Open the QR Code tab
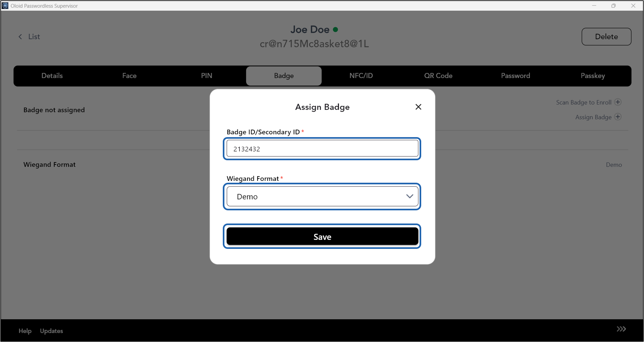 (438, 76)
